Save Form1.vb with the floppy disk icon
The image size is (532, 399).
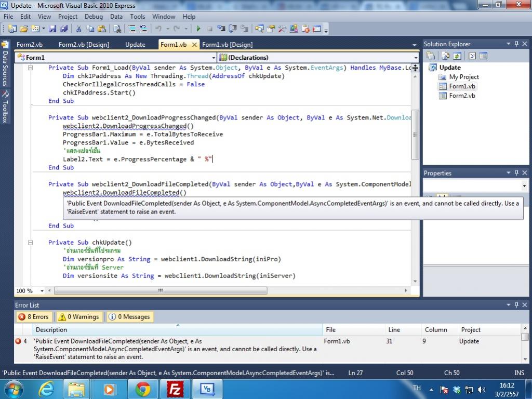(52, 29)
